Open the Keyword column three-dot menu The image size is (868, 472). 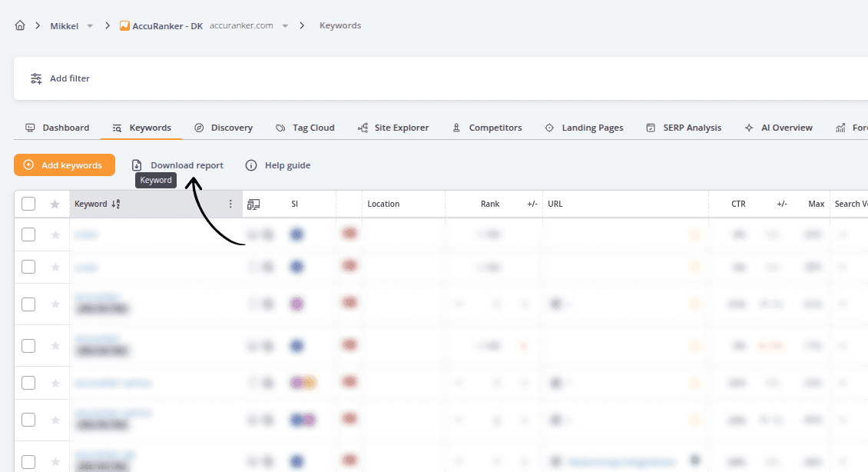[x=230, y=204]
